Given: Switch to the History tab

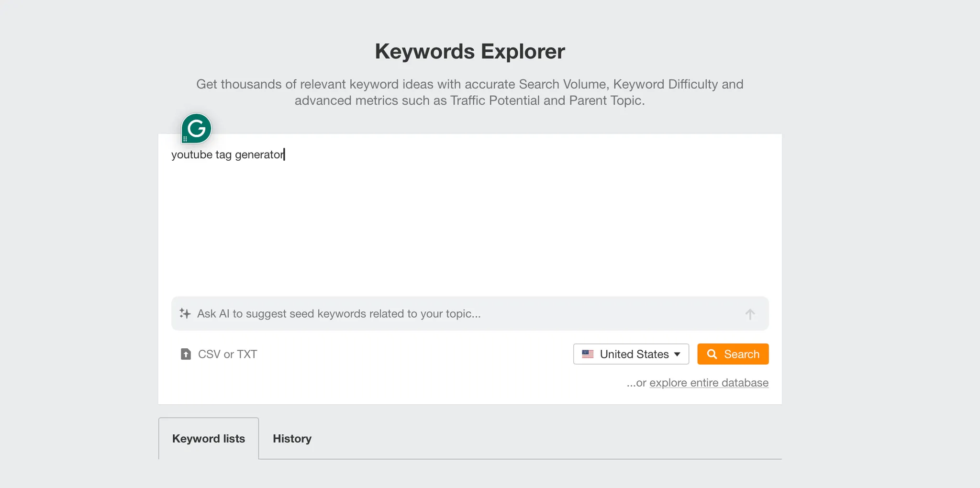Looking at the screenshot, I should pyautogui.click(x=292, y=438).
